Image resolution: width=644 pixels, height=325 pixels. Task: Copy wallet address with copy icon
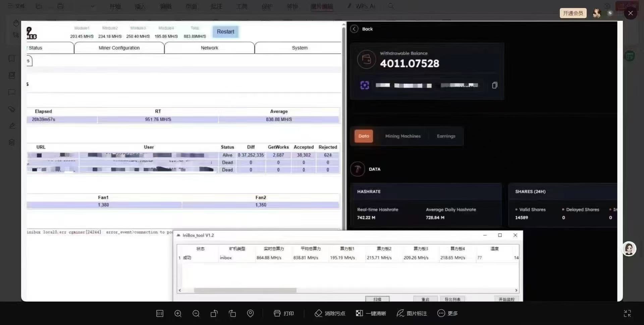(494, 85)
